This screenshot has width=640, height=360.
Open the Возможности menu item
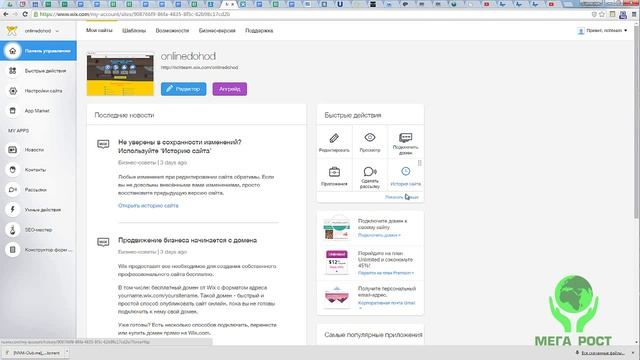coord(172,31)
